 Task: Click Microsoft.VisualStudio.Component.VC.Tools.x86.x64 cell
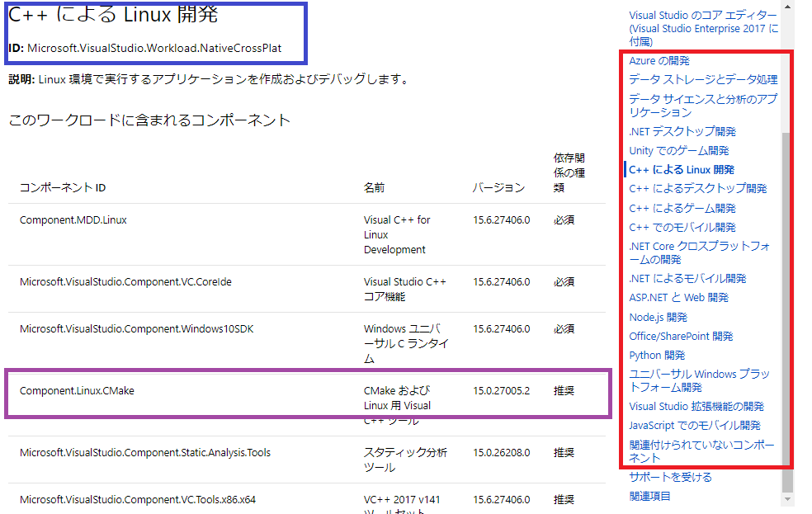(x=138, y=500)
